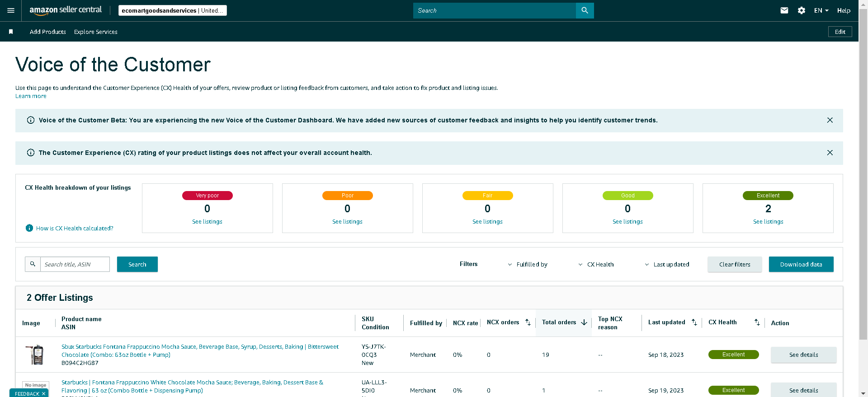Click the Top NCX reason column header
The width and height of the screenshot is (868, 397).
click(x=610, y=323)
